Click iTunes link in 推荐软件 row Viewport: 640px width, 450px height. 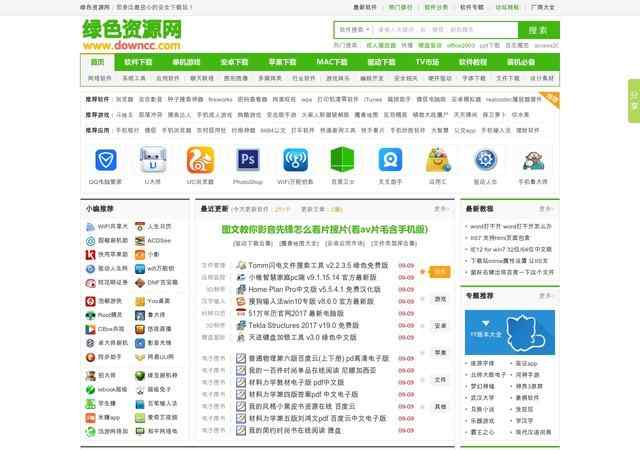(373, 99)
